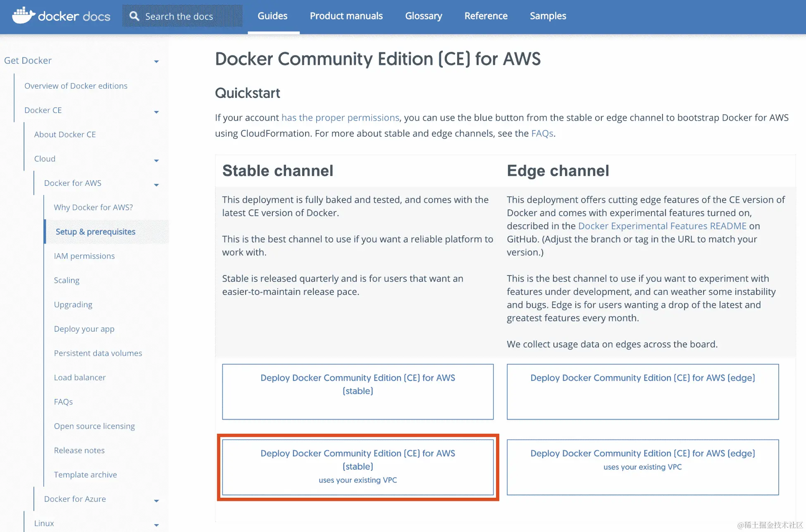Open Docker Experimental Features README link
This screenshot has height=532, width=806.
pyautogui.click(x=662, y=226)
